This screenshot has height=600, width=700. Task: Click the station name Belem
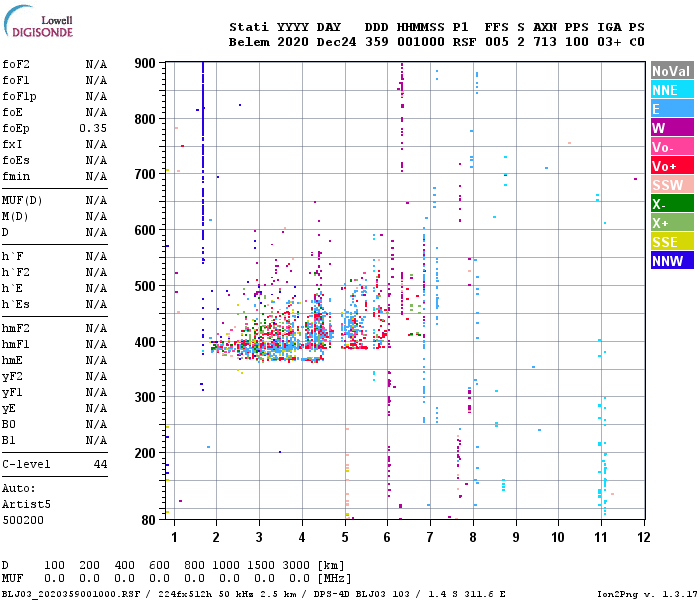249,42
